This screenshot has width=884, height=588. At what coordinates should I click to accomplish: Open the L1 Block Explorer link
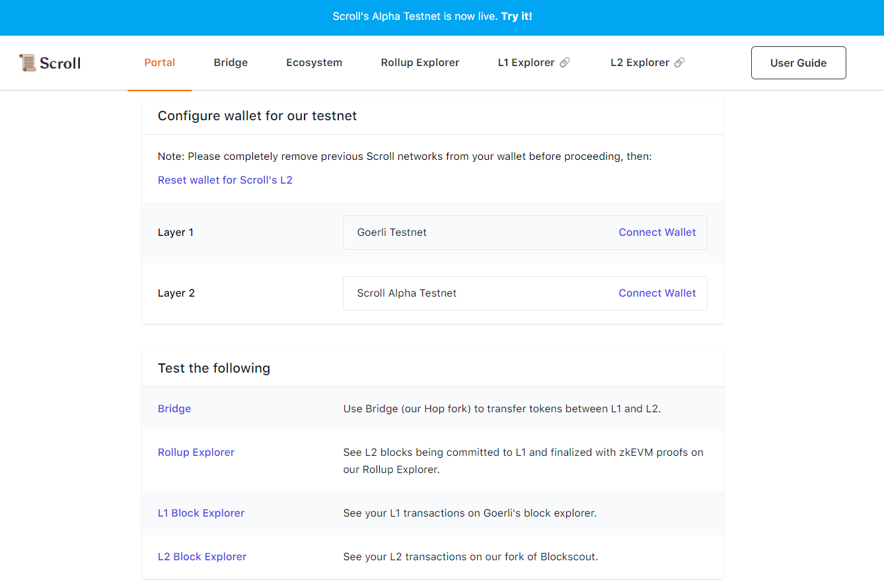(x=202, y=513)
